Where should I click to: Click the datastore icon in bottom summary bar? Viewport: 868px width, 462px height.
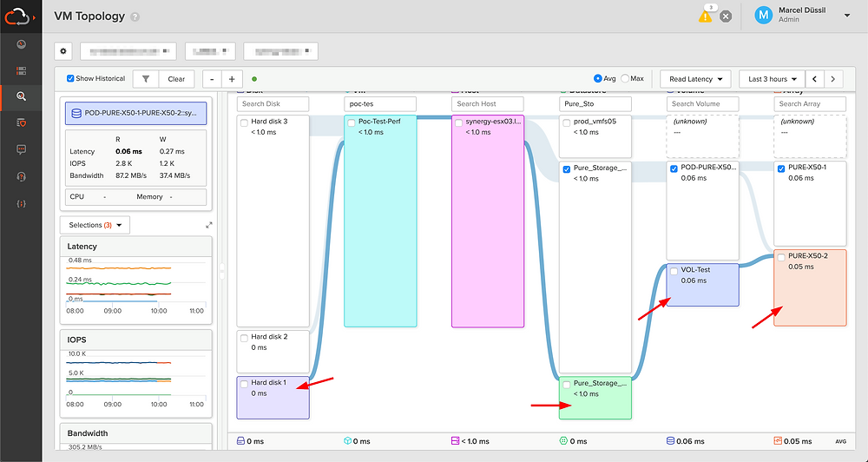pyautogui.click(x=563, y=441)
